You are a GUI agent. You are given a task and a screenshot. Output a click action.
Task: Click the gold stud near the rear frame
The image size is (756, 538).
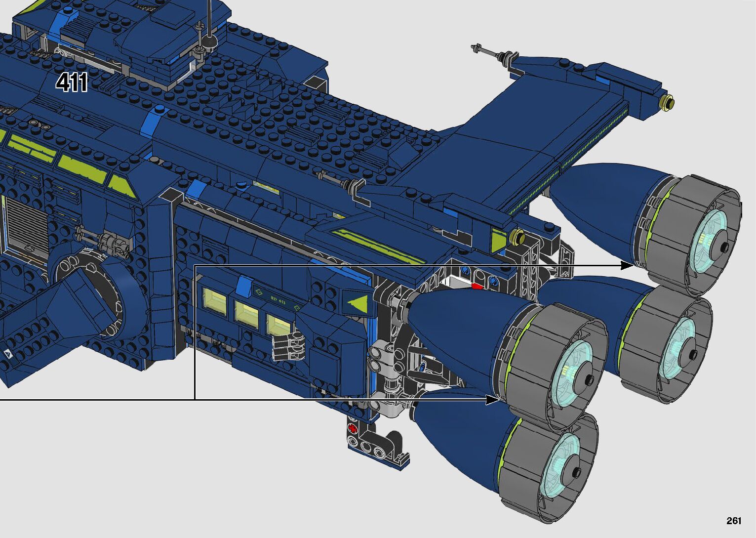(x=518, y=237)
